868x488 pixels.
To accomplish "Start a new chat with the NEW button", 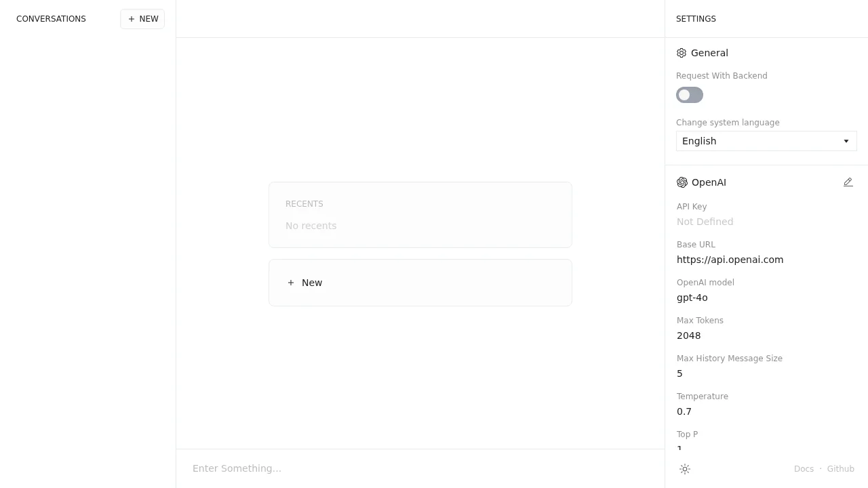I will (142, 19).
